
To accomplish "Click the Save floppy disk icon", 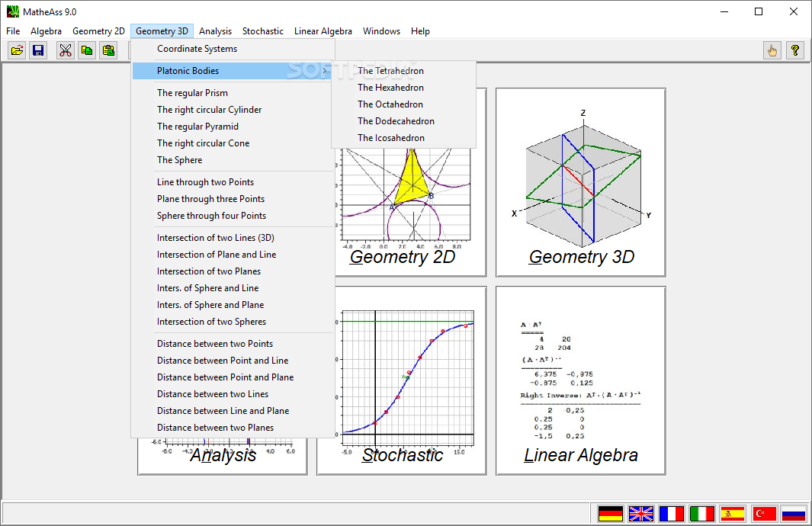I will click(38, 50).
